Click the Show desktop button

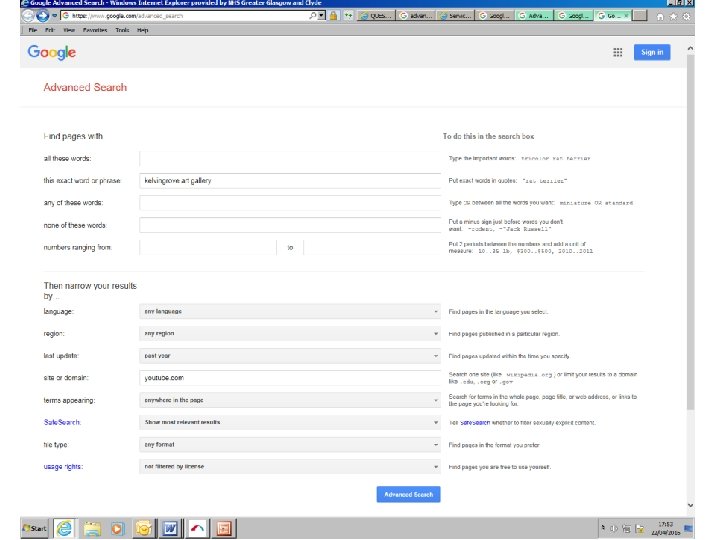tap(688, 529)
